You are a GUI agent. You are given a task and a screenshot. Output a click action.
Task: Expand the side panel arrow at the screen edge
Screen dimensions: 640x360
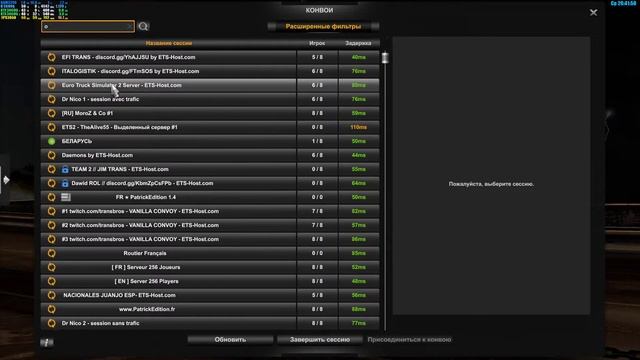pyautogui.click(x=5, y=180)
